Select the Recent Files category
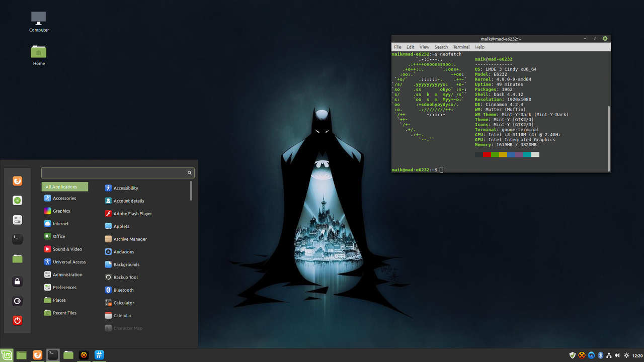This screenshot has width=644, height=362. [65, 313]
